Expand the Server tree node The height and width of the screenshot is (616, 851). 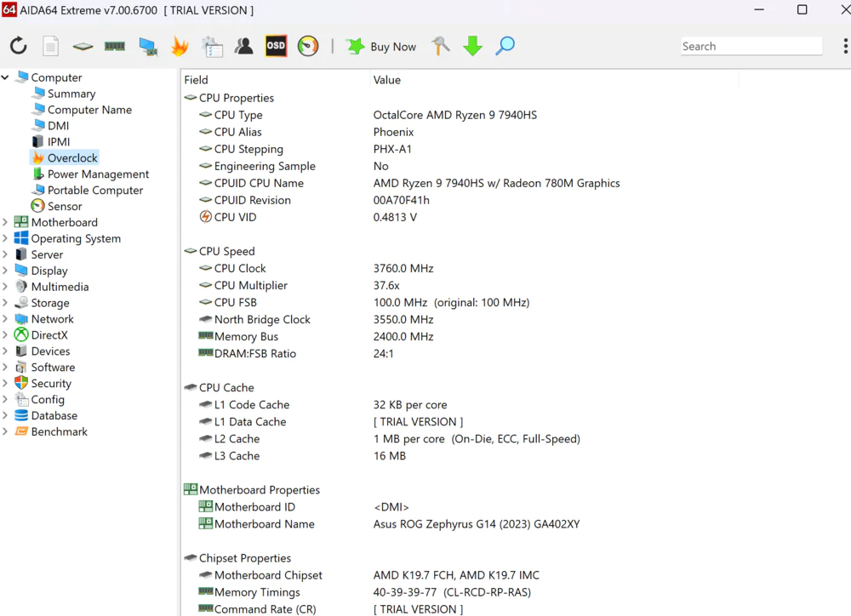click(x=5, y=254)
